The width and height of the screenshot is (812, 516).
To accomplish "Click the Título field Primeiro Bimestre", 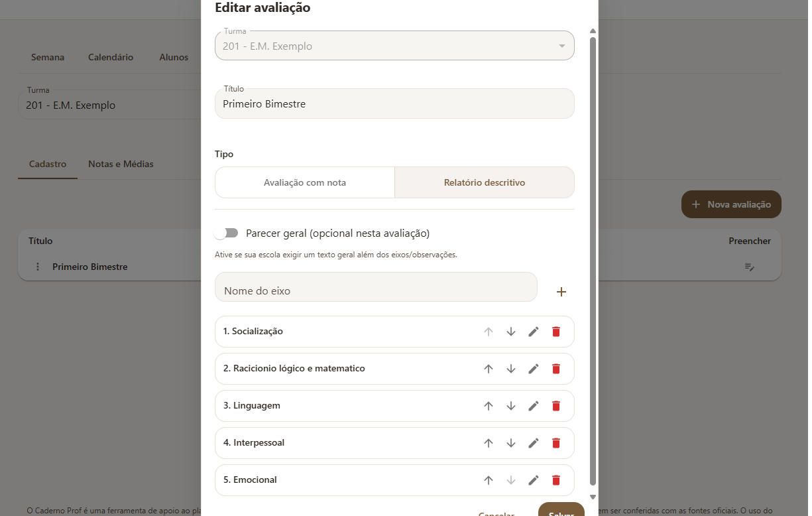I will click(x=394, y=104).
